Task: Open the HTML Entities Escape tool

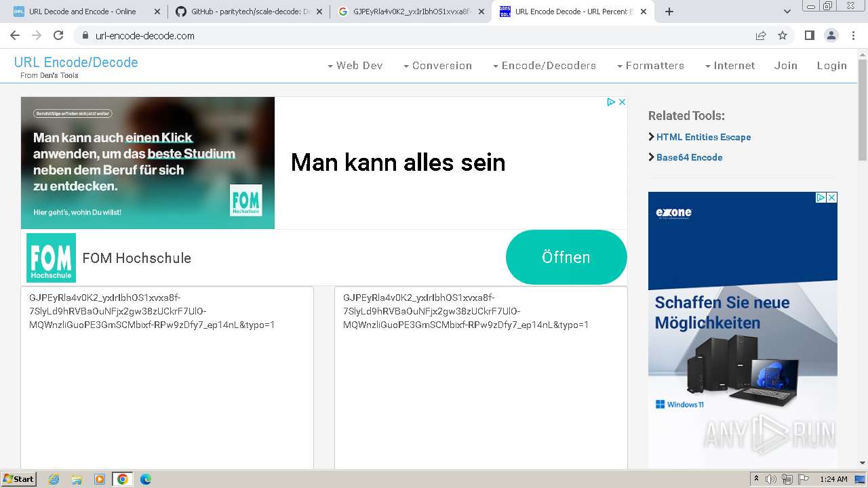Action: (703, 137)
